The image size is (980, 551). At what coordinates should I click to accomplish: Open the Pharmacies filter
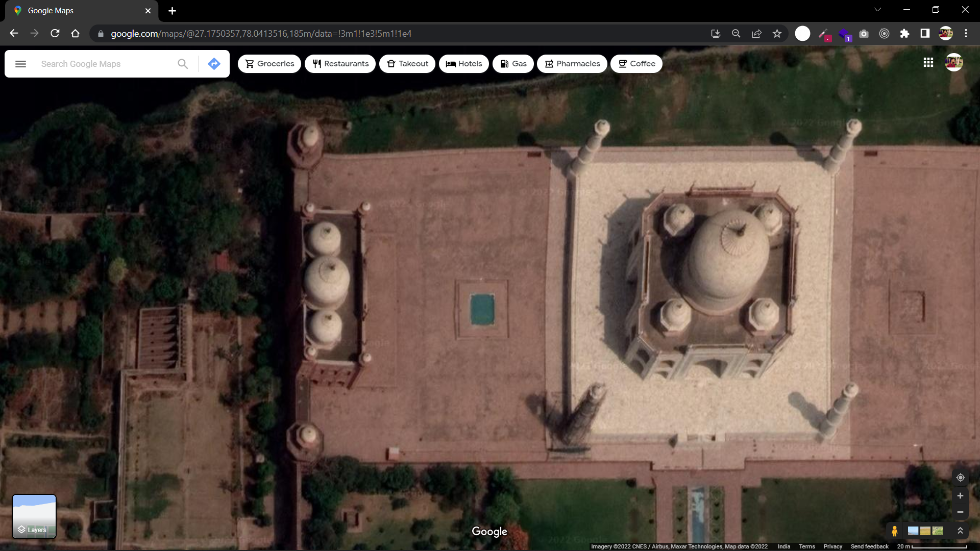point(572,63)
